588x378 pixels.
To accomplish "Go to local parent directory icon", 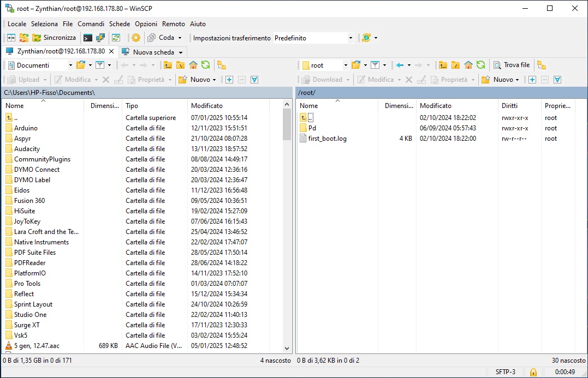I will pyautogui.click(x=168, y=65).
